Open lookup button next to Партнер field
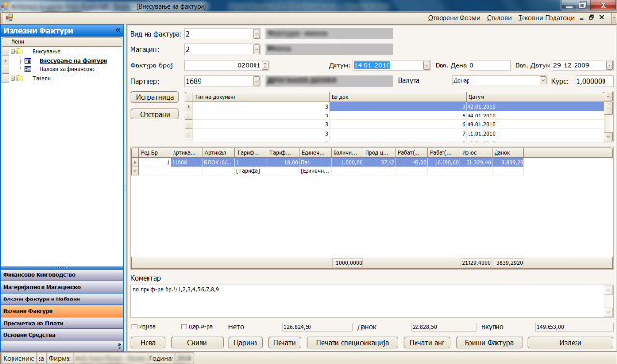Viewport: 617px width, 364px height. pos(256,81)
